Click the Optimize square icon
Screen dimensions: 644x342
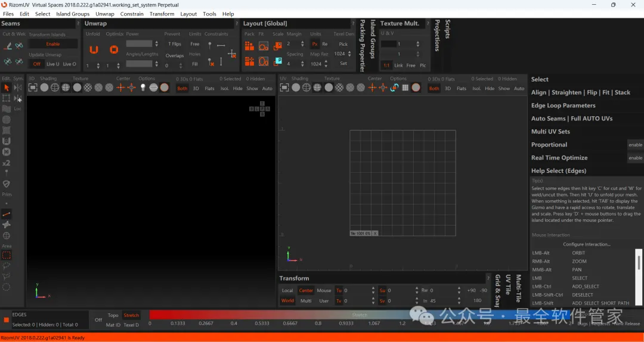114,49
